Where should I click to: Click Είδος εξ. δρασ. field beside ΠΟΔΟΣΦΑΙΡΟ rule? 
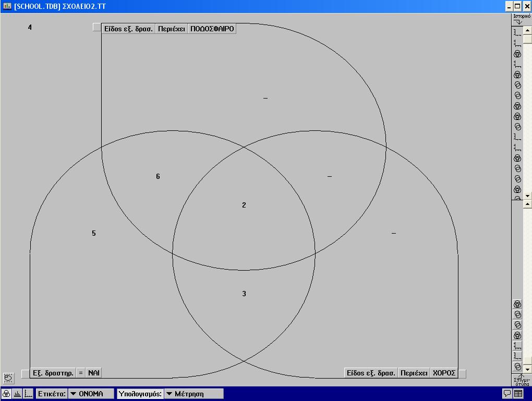coord(128,29)
